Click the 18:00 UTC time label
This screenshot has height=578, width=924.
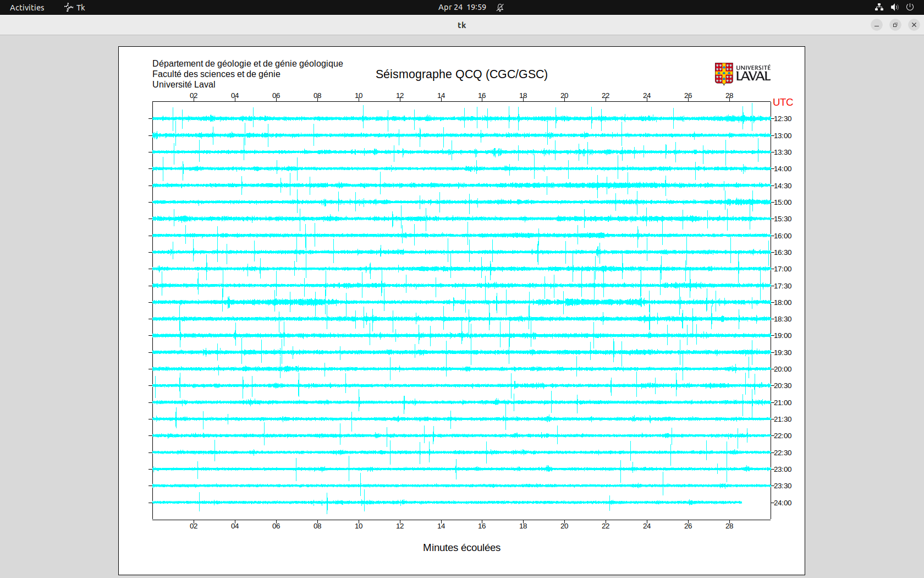(x=783, y=303)
